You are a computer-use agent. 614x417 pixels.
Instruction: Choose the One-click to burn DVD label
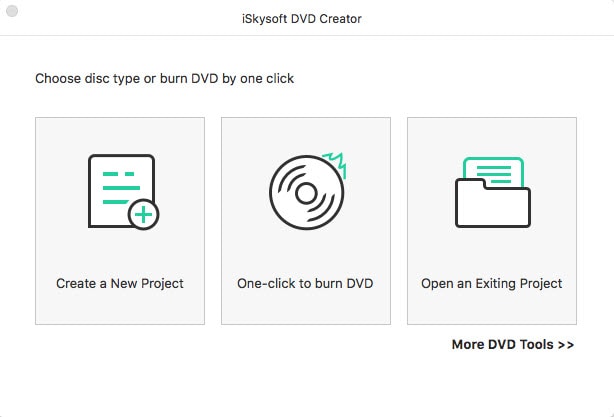click(x=305, y=283)
